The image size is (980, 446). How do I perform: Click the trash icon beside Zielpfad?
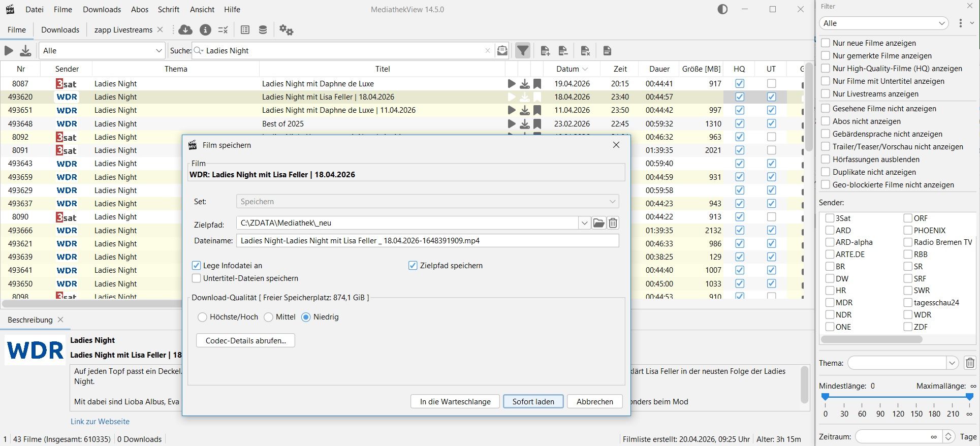click(613, 223)
